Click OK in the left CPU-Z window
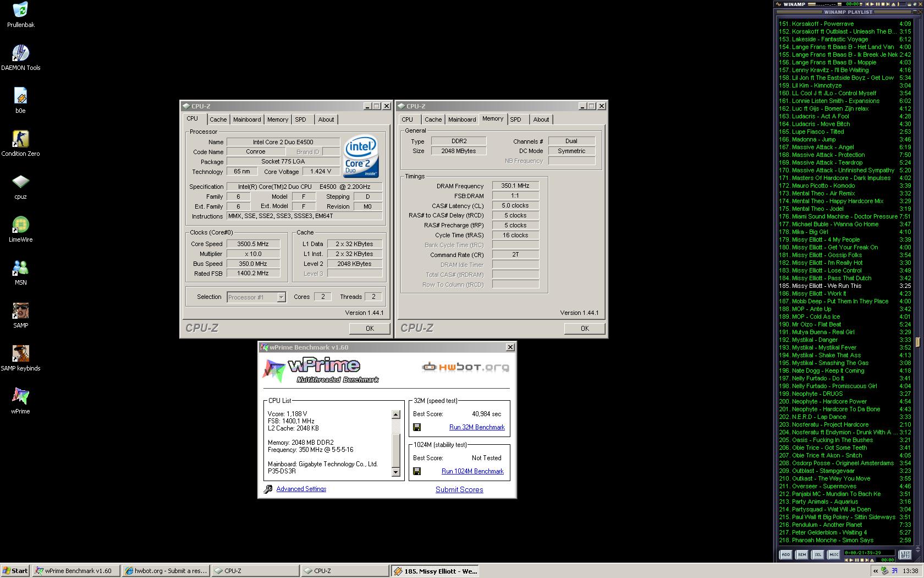Image resolution: width=924 pixels, height=578 pixels. 370,329
